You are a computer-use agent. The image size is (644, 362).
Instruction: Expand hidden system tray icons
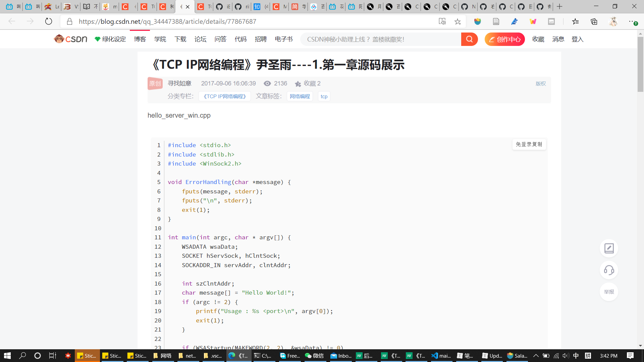(536, 356)
